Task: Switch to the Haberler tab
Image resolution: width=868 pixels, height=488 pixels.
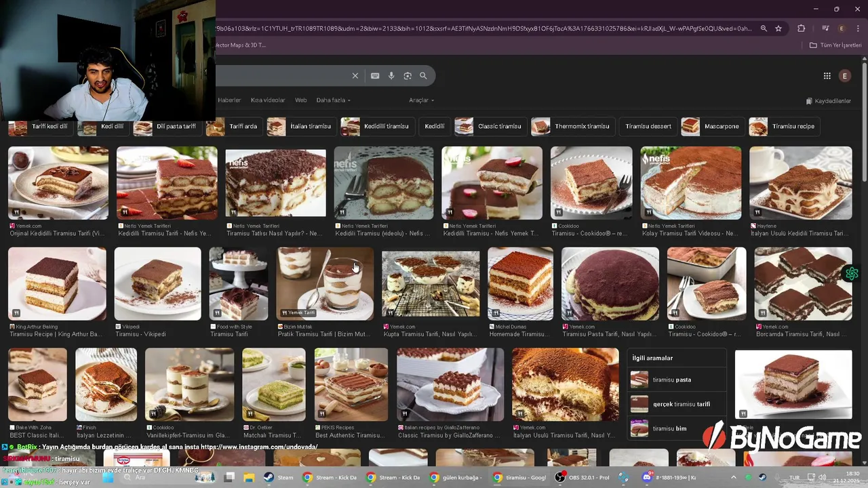Action: (x=229, y=100)
